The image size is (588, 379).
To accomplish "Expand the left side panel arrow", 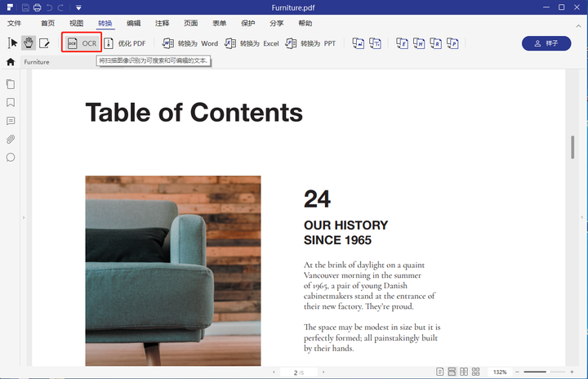I will coord(24,217).
